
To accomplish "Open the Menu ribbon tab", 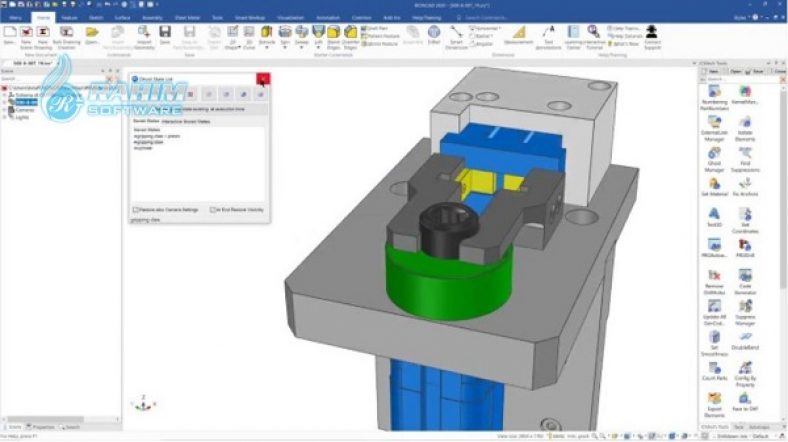I will [15, 18].
